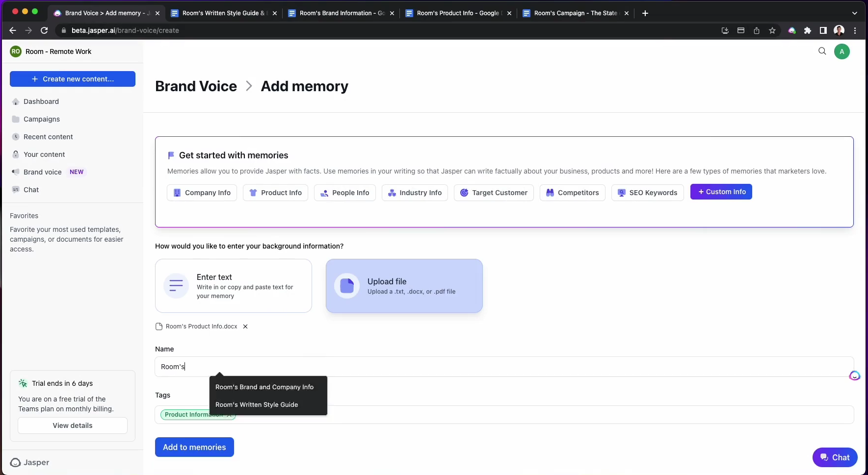Open a new browser tab

click(645, 13)
